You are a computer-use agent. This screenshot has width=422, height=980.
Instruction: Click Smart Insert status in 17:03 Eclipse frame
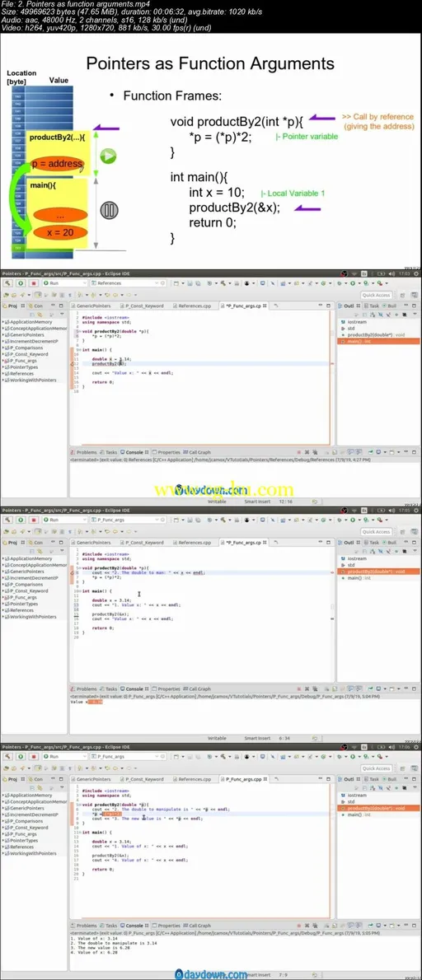[x=257, y=502]
